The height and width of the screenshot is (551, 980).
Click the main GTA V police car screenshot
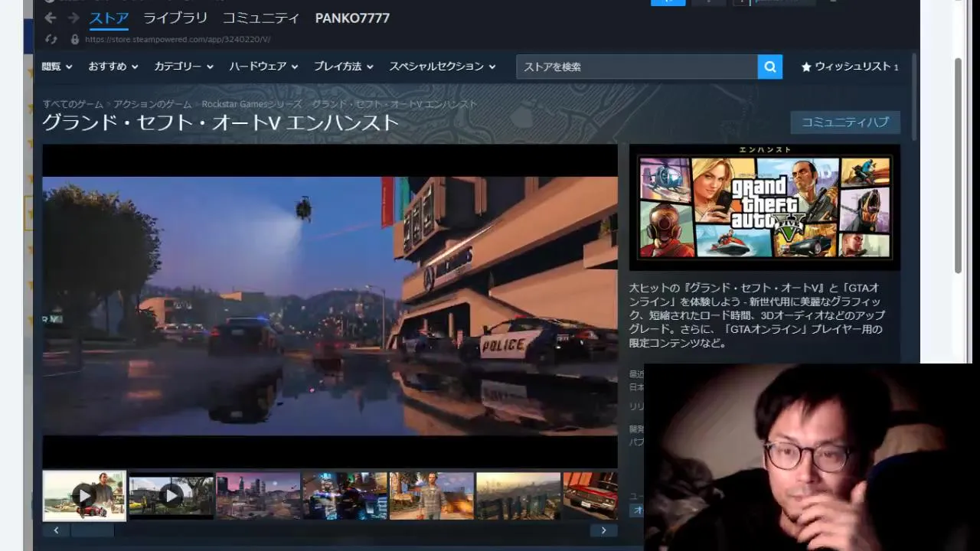[x=330, y=306]
